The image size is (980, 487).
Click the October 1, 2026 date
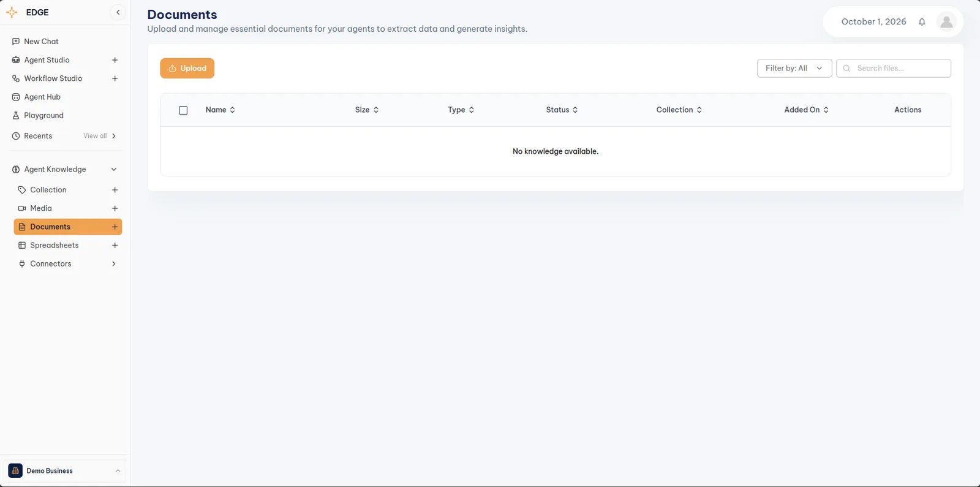pos(873,22)
